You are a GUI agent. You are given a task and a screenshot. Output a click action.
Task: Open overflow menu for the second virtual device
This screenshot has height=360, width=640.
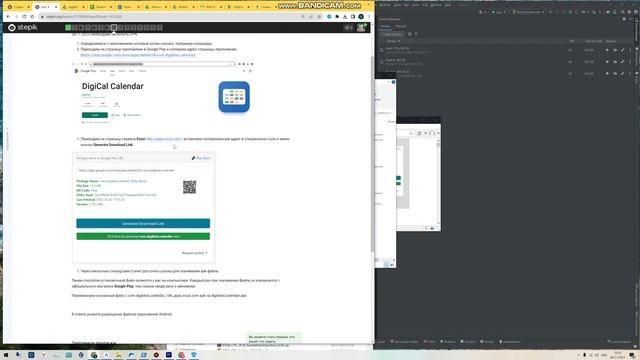(x=630, y=62)
